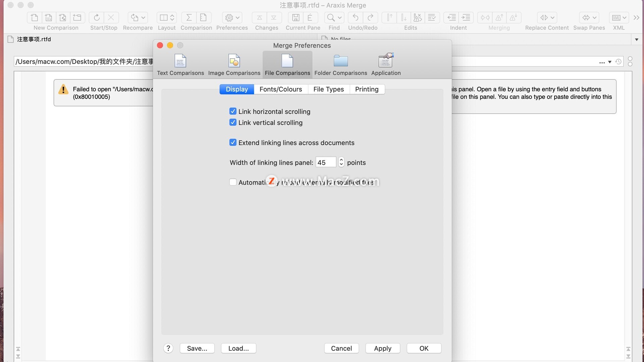Viewport: 644px width, 362px height.
Task: Open the right pane path dropdown arrow
Action: click(610, 62)
